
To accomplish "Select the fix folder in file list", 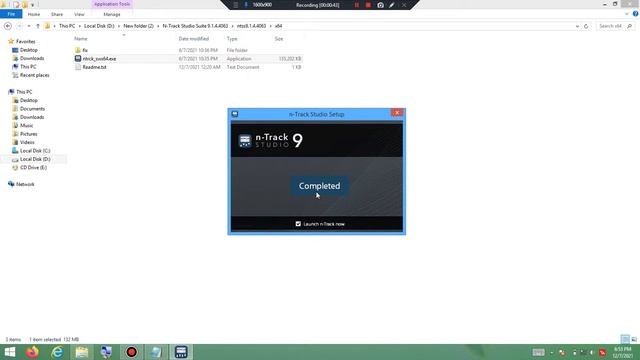I will tap(85, 50).
